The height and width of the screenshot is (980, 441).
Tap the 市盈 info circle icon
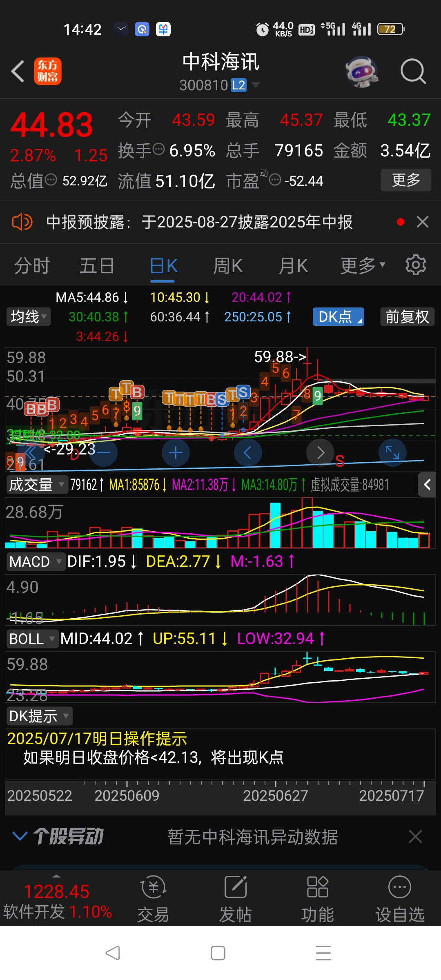[275, 179]
